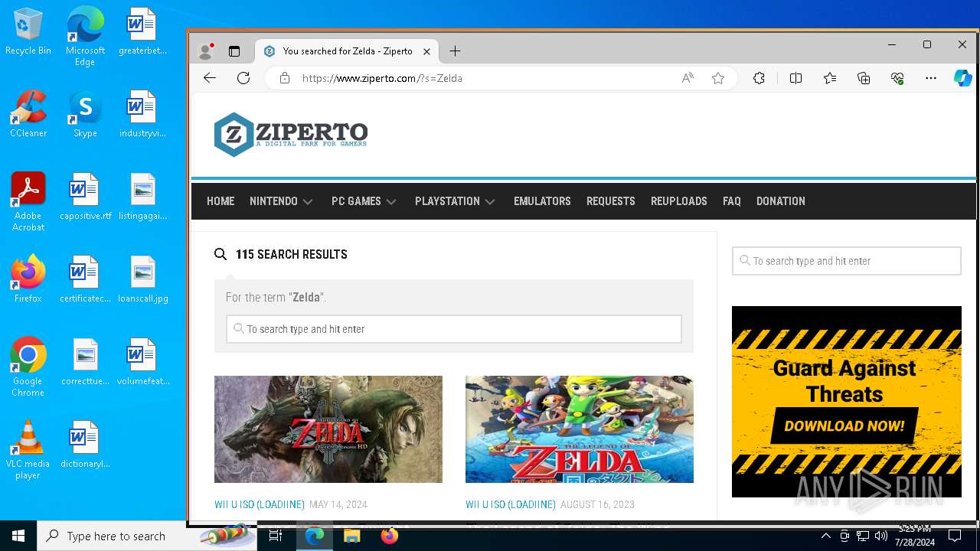The width and height of the screenshot is (980, 551).
Task: Add this page to favorites with the star icon
Action: (718, 78)
